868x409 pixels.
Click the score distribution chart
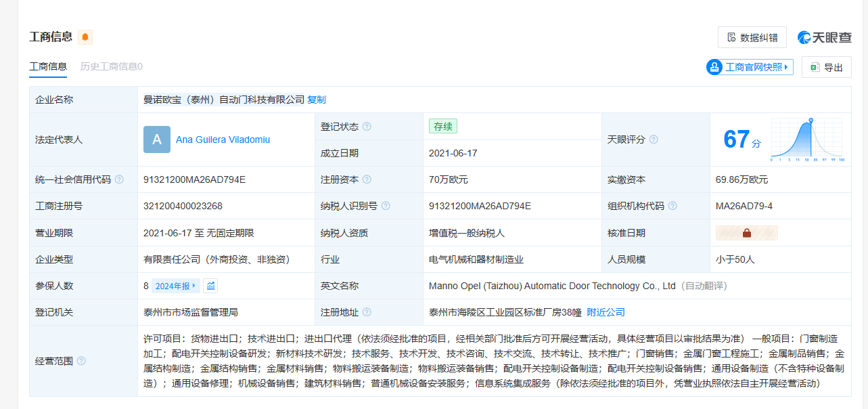coord(806,139)
